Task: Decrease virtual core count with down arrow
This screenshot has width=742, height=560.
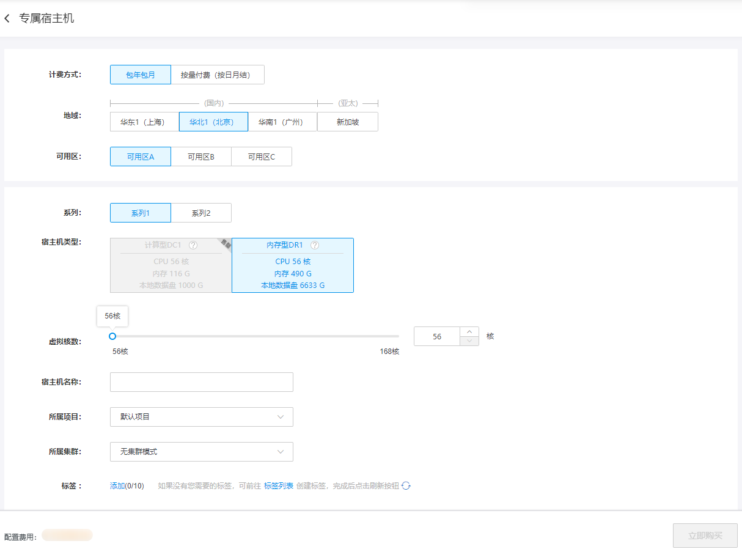Action: tap(469, 341)
